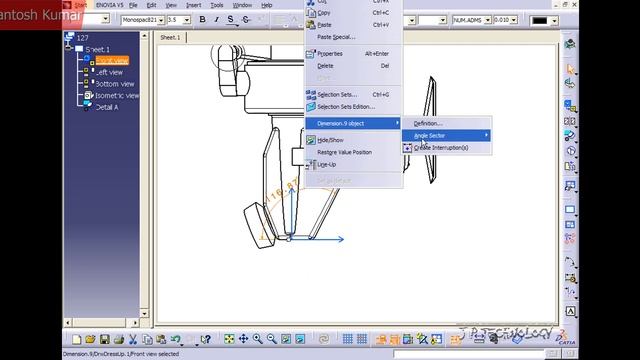Select Isometric view in the tree
Screen dimensions: 640x360
(117, 96)
